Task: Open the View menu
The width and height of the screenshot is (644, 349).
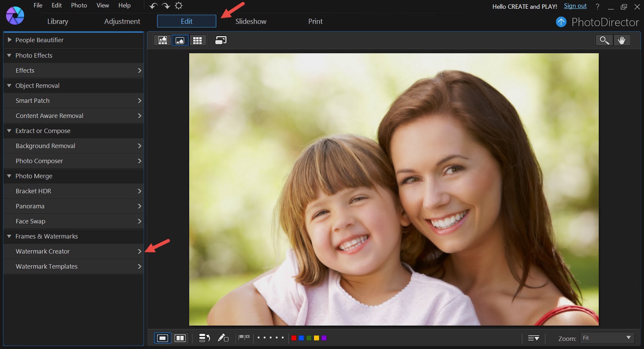Action: pyautogui.click(x=103, y=6)
